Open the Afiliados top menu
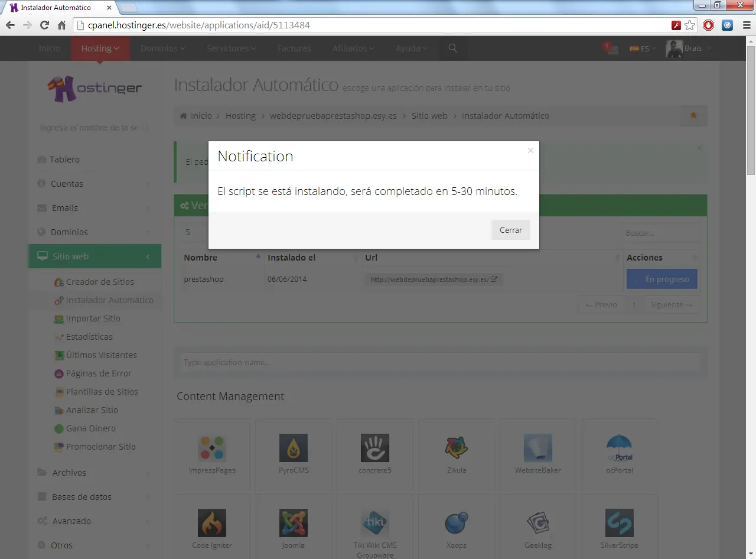 click(353, 48)
